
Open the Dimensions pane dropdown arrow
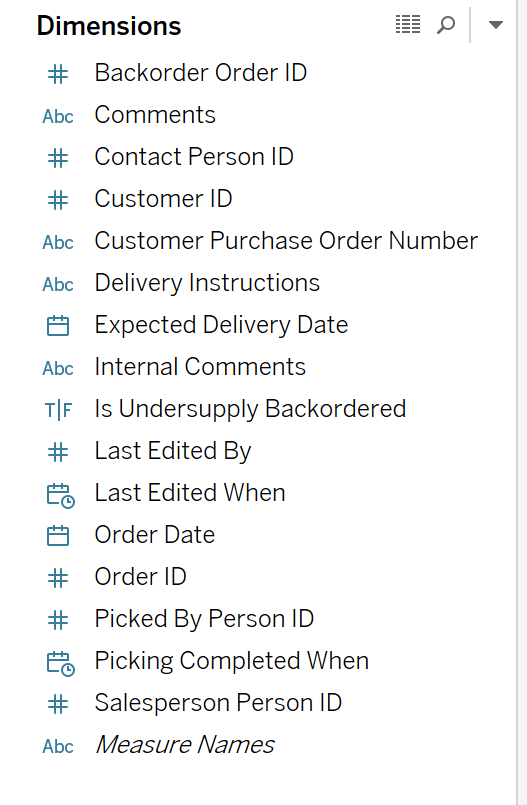[495, 25]
